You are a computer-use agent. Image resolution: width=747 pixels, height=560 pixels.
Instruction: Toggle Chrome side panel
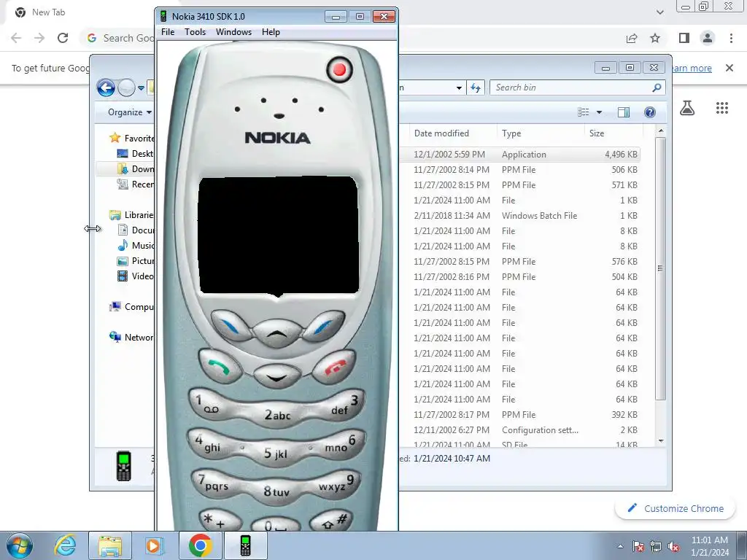(684, 38)
